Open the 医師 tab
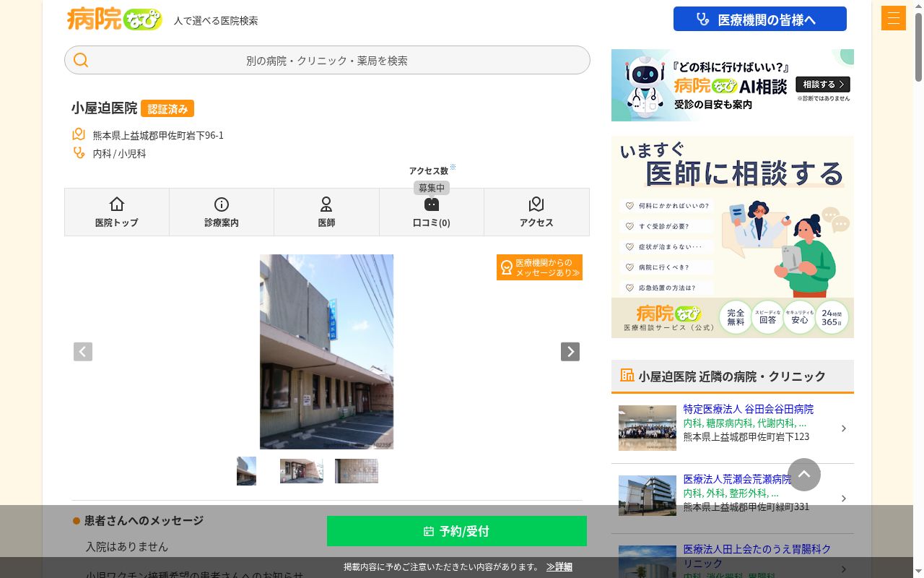Image resolution: width=924 pixels, height=578 pixels. 326,212
